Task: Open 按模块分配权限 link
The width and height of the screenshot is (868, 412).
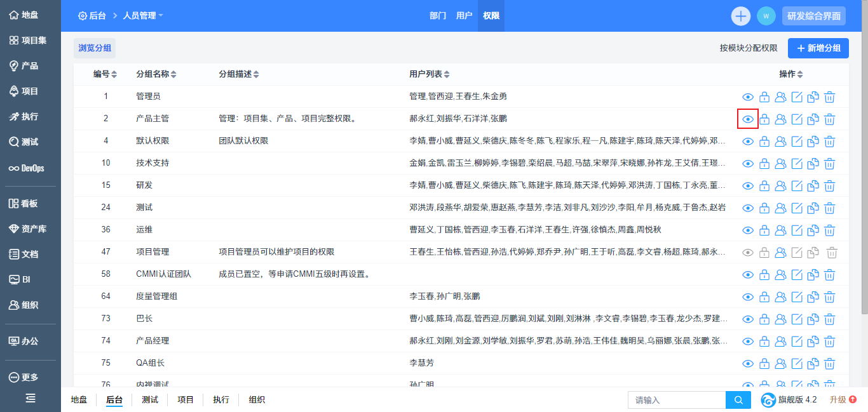Action: click(749, 48)
